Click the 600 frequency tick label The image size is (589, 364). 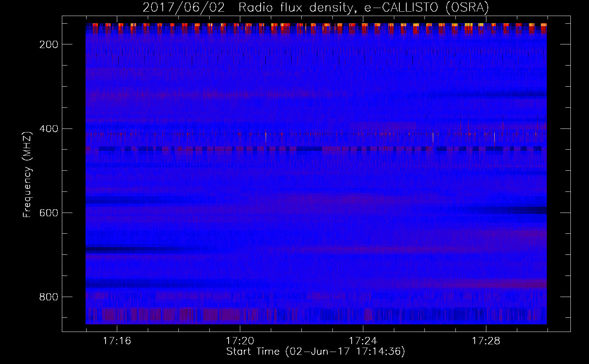pos(49,213)
